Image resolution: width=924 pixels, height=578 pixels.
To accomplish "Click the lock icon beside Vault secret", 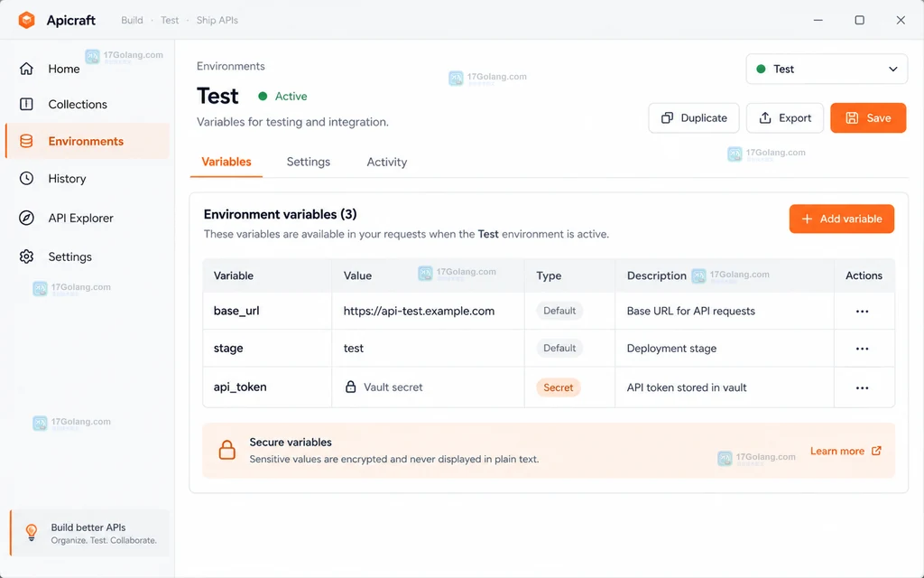I will pyautogui.click(x=351, y=387).
